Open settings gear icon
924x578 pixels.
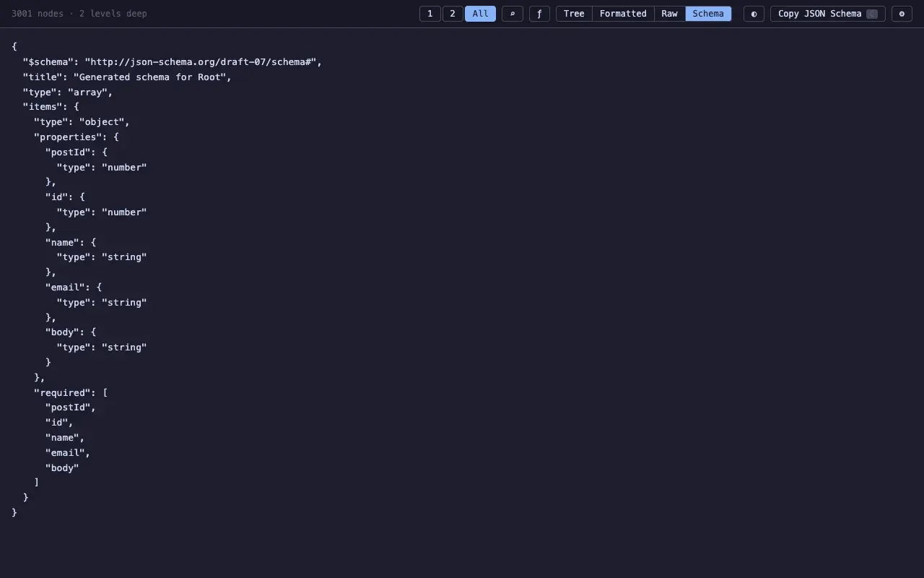pyautogui.click(x=902, y=14)
